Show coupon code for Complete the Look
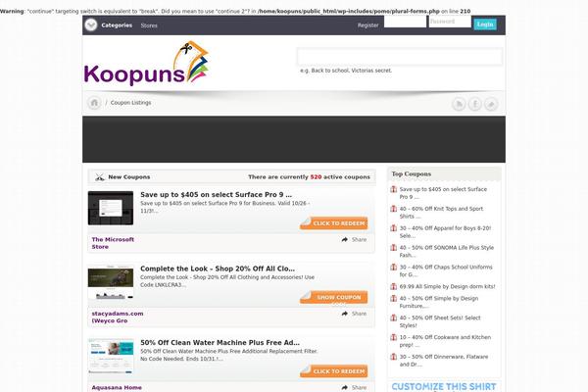This screenshot has height=392, width=588. pyautogui.click(x=334, y=297)
